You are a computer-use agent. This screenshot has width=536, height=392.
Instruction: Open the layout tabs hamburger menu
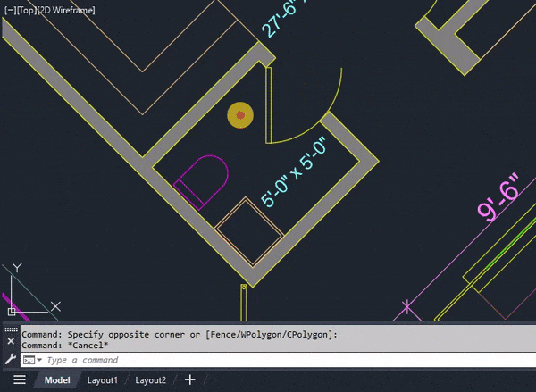click(20, 379)
